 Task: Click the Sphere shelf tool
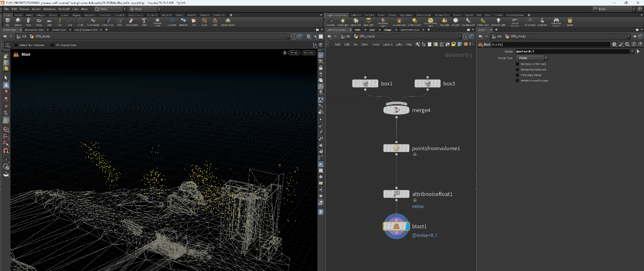point(18,21)
